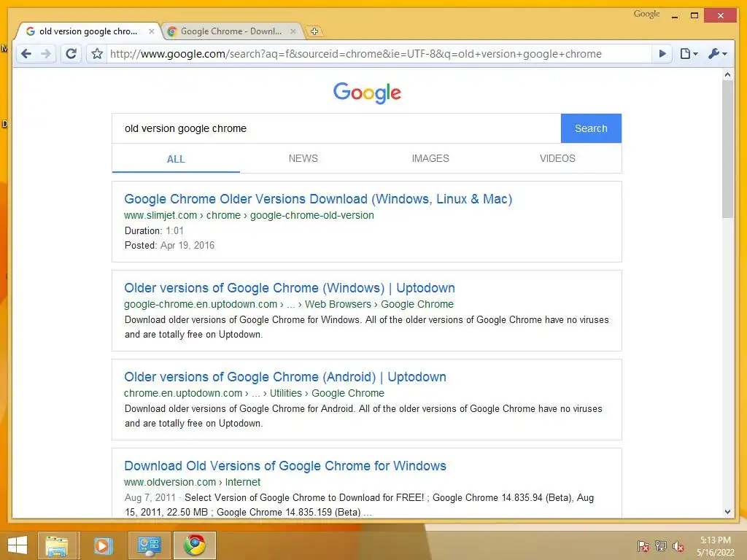Focus the Google search text box
The image size is (747, 560).
coord(336,128)
